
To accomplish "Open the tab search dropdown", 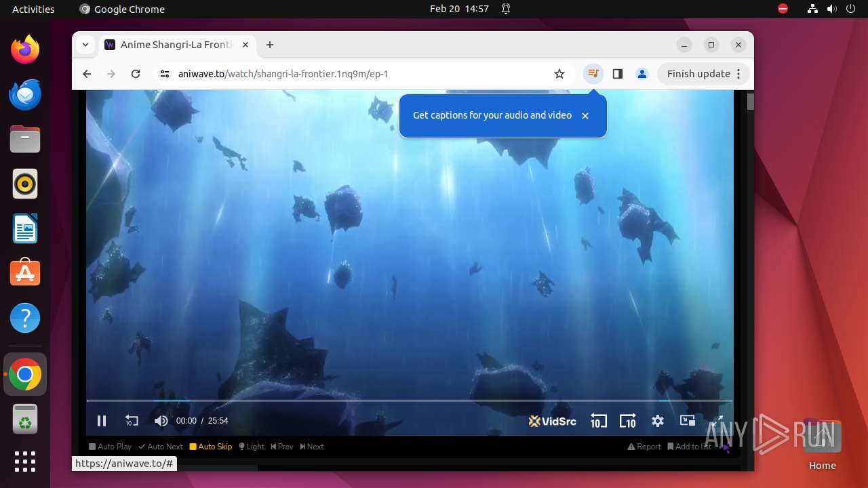I will [85, 45].
